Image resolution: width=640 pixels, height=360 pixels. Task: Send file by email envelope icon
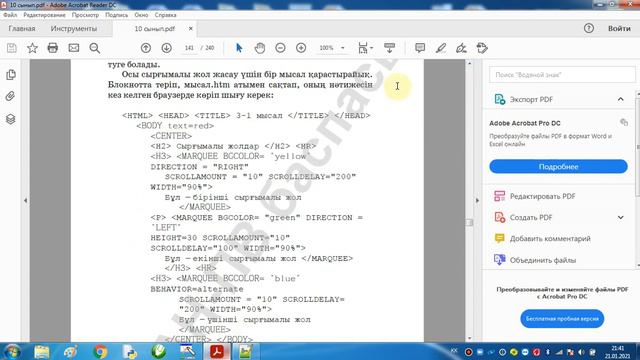pyautogui.click(x=73, y=48)
